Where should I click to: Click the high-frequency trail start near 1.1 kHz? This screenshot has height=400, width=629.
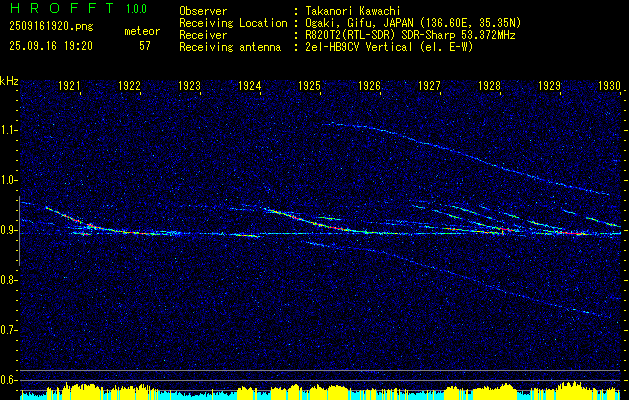335,124
